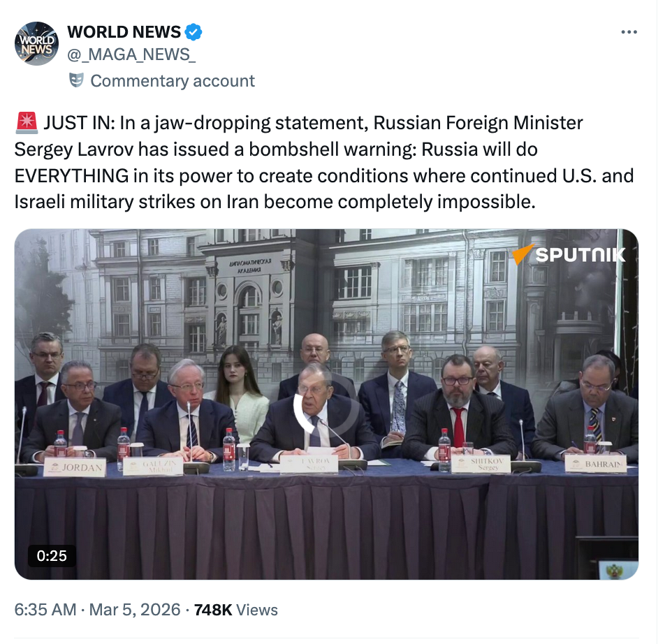The width and height of the screenshot is (672, 644).
Task: Click the JORDAN nameplate in the video
Action: click(x=75, y=467)
